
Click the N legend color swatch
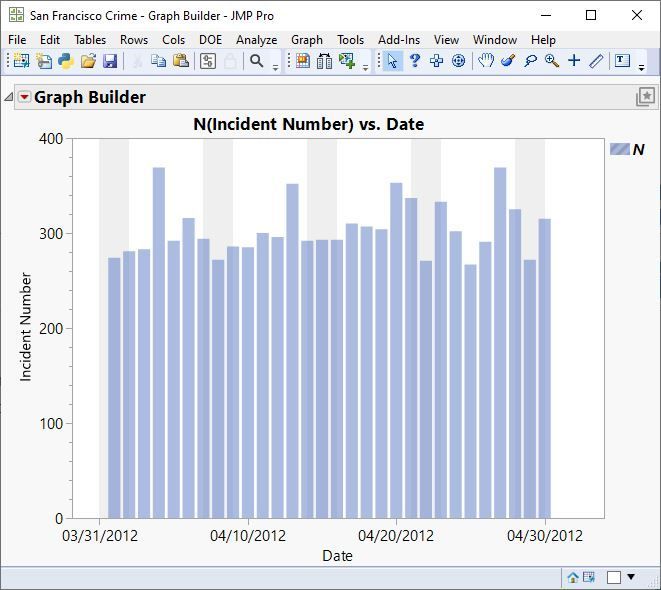tap(620, 149)
